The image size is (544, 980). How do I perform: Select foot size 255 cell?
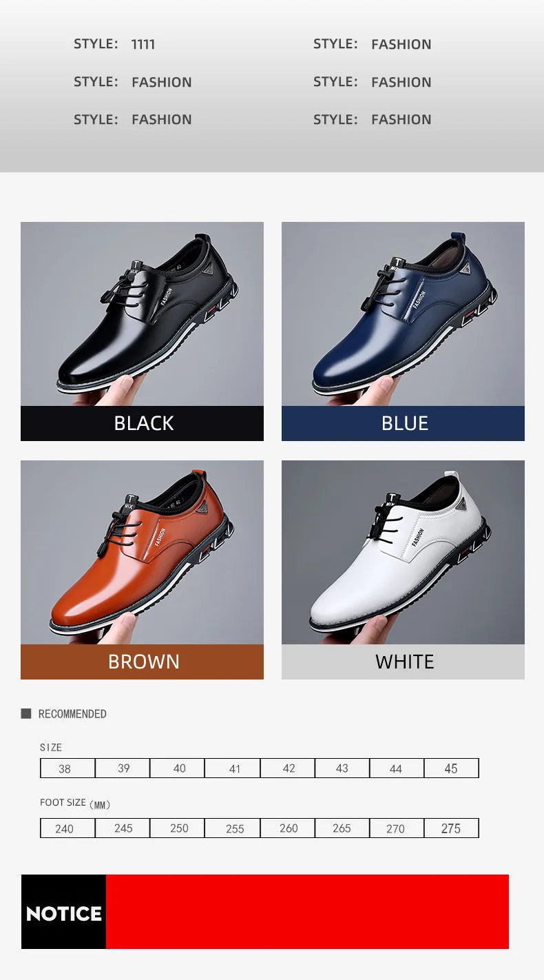233,828
